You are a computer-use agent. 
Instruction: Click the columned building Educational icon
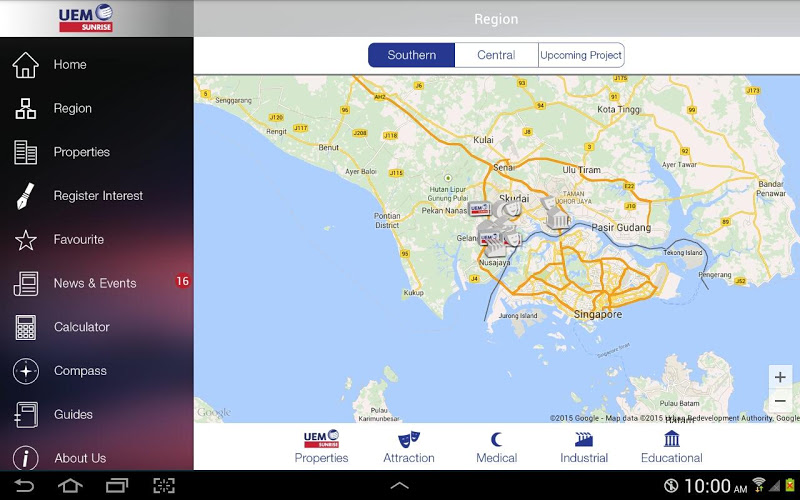[672, 439]
